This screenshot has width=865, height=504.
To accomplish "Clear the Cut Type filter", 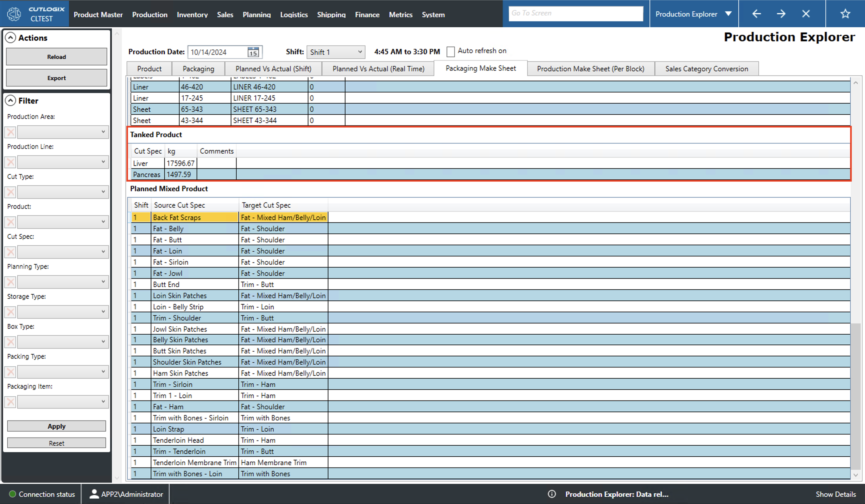I will point(10,192).
